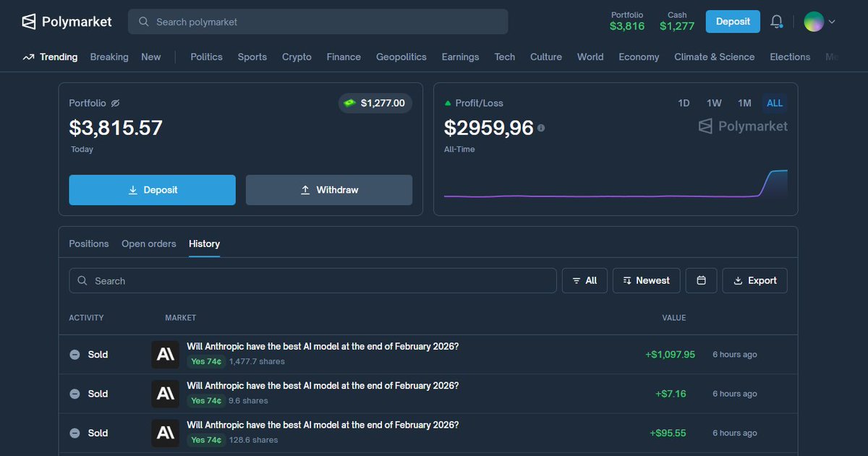Select the 1M profit/loss range

point(744,103)
